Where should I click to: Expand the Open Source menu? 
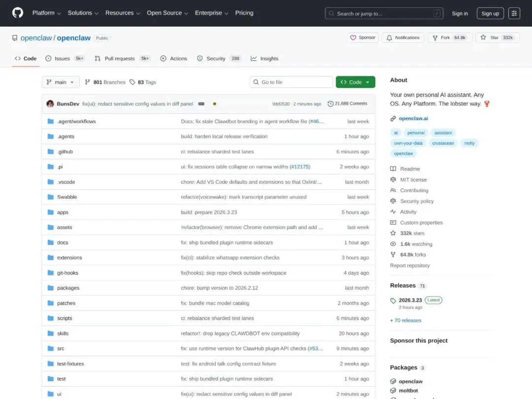167,13
